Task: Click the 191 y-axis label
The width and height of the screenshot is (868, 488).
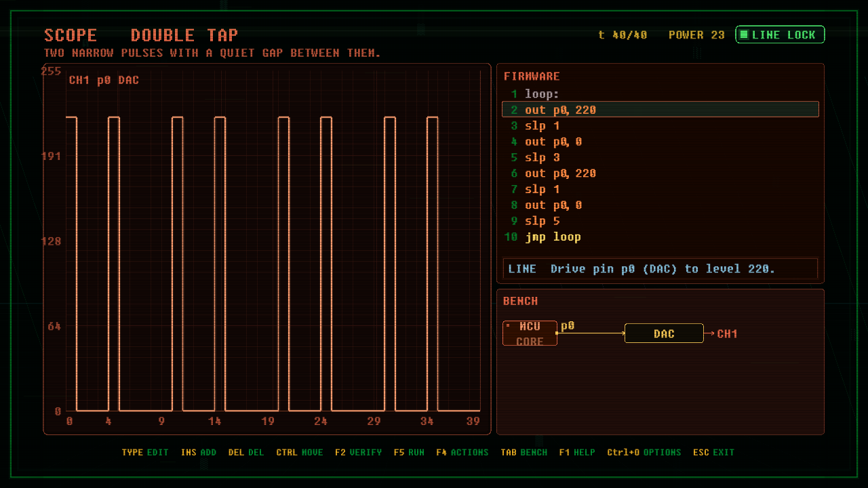Action: click(52, 156)
